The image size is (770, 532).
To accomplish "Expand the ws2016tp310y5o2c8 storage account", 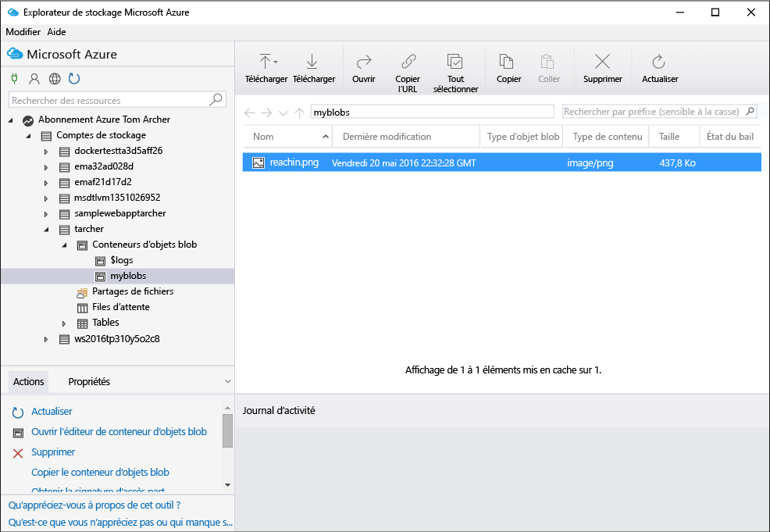I will pyautogui.click(x=46, y=340).
